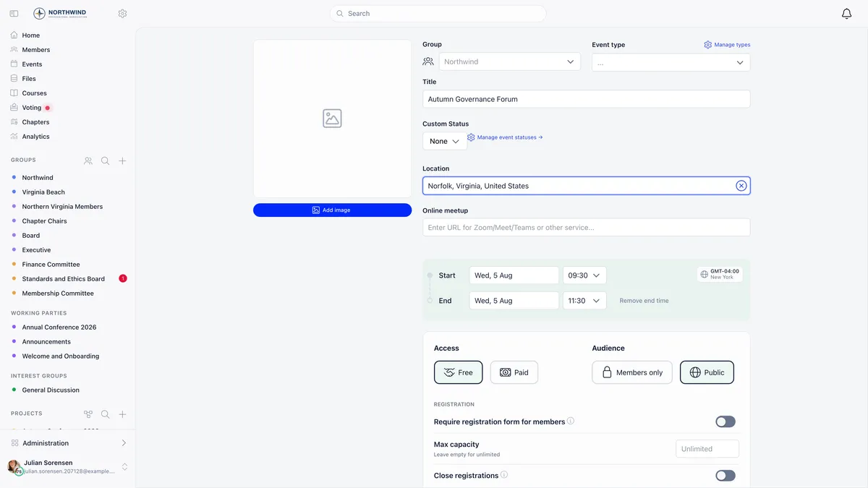This screenshot has height=488, width=868.
Task: Click the Online meetup URL field
Action: coord(586,227)
